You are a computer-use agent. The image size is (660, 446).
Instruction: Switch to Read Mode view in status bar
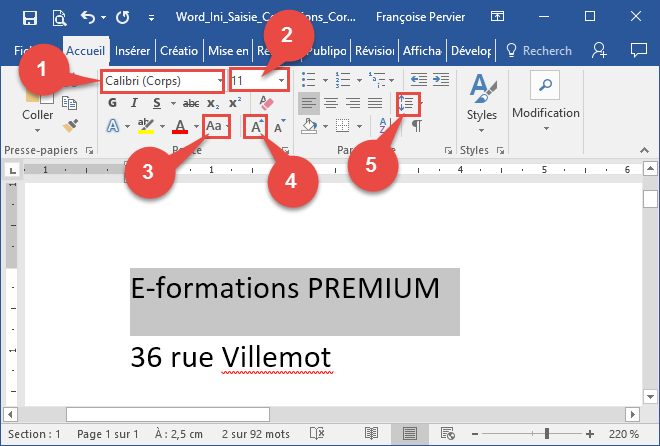tap(371, 433)
